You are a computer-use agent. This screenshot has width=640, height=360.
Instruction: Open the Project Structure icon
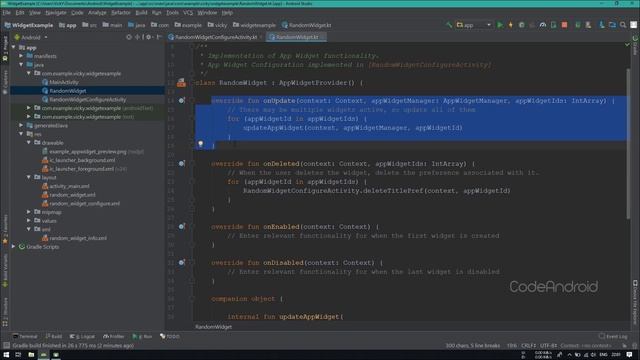[x=612, y=25]
